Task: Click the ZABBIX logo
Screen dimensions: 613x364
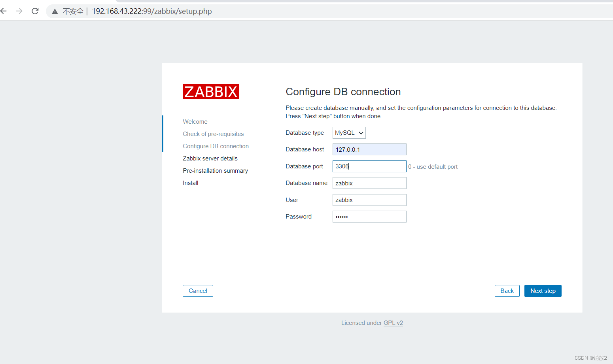Action: 211,92
